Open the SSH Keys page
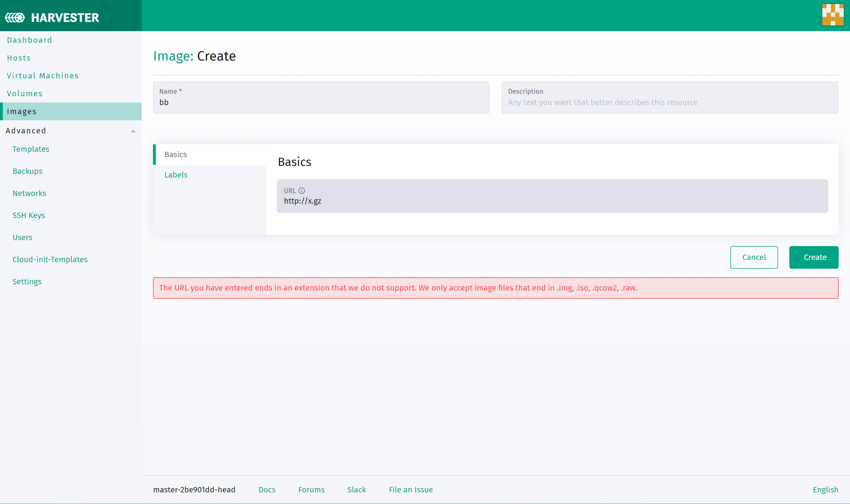Screen dimensions: 850x504 click(29, 215)
